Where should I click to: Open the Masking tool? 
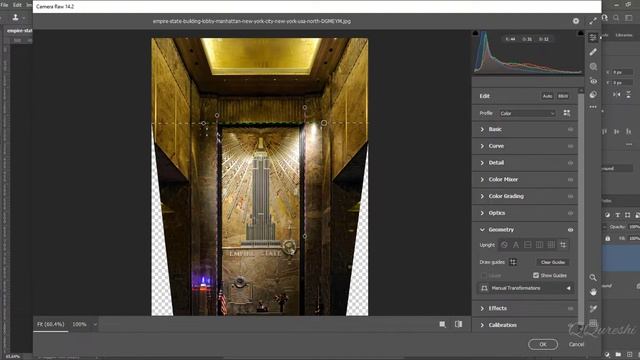pyautogui.click(x=593, y=67)
